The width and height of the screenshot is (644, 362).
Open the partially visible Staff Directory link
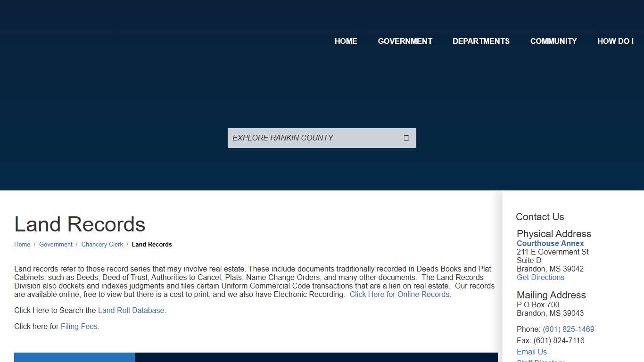click(x=540, y=361)
